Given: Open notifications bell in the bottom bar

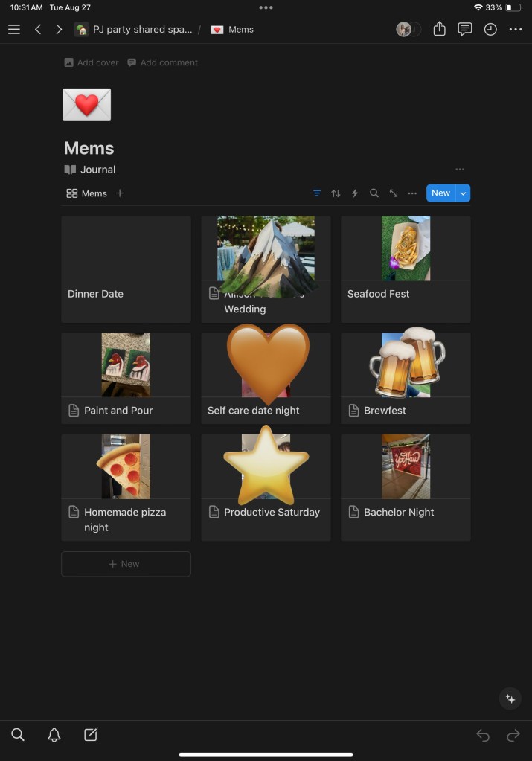Looking at the screenshot, I should (54, 735).
